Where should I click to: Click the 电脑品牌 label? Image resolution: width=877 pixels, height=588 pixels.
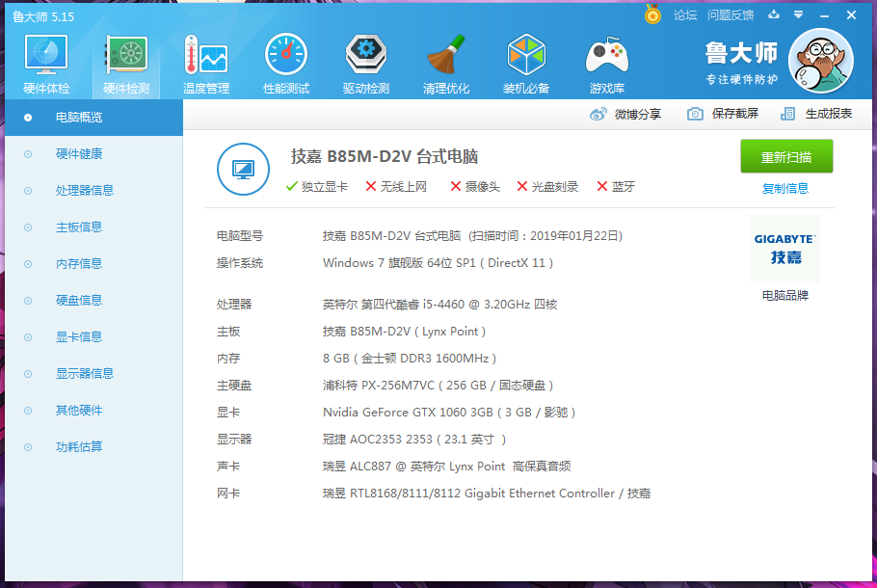click(785, 296)
